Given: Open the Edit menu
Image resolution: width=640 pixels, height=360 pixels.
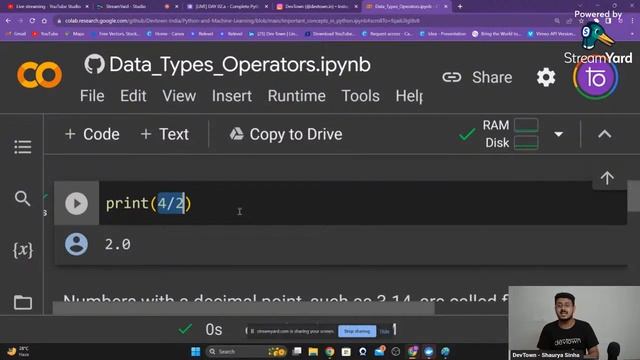Looking at the screenshot, I should tap(133, 96).
